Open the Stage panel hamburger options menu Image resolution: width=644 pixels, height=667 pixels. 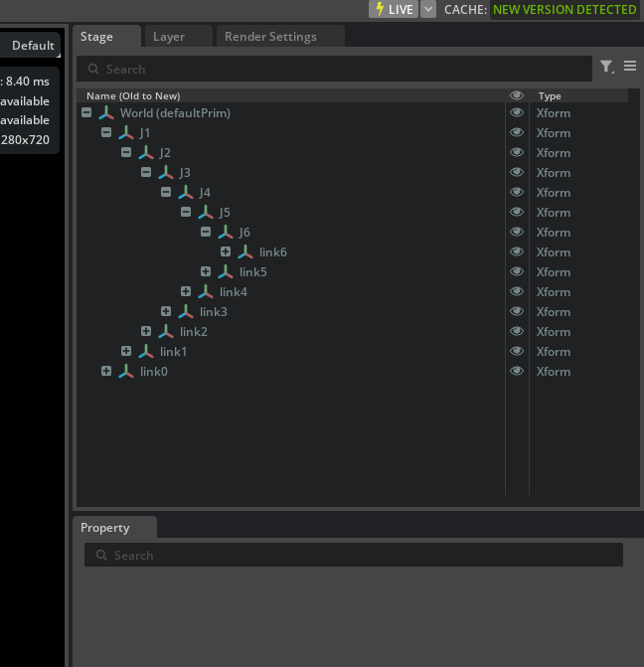630,67
